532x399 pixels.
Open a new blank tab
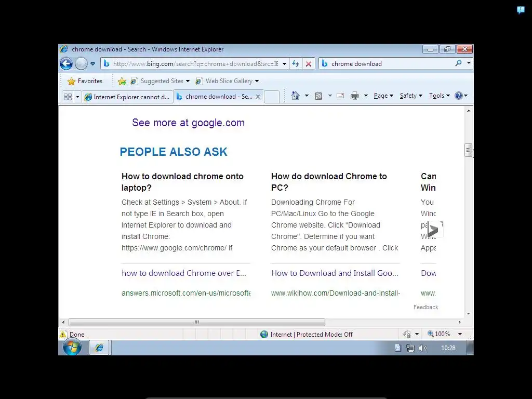coord(271,97)
